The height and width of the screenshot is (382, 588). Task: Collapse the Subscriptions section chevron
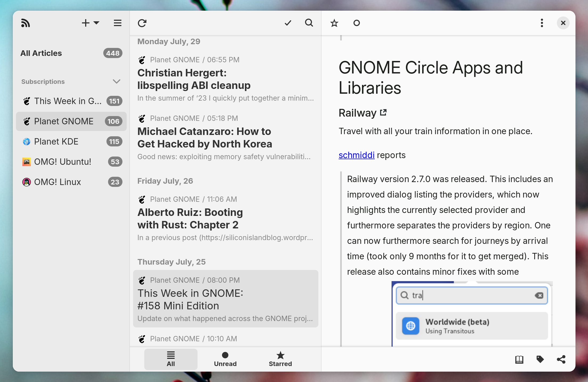pos(117,81)
